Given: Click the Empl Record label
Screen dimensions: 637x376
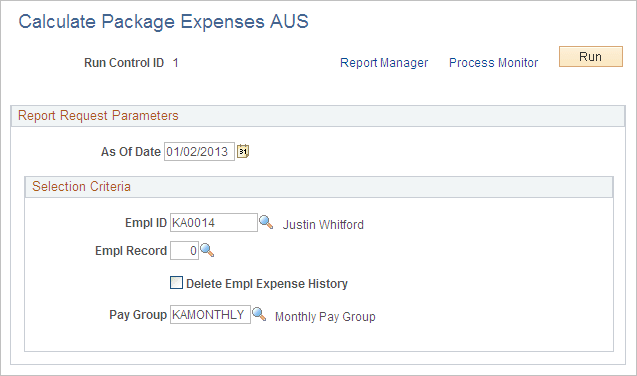Looking at the screenshot, I should [131, 251].
